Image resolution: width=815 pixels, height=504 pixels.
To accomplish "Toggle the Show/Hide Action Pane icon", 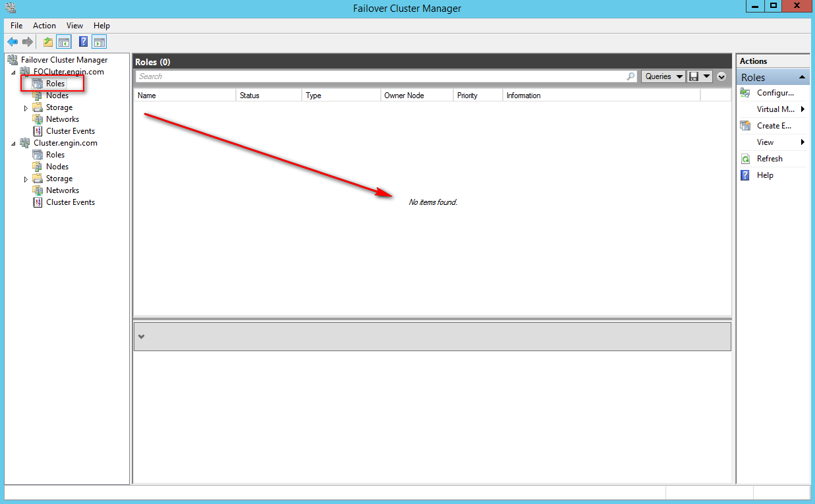I will (99, 42).
